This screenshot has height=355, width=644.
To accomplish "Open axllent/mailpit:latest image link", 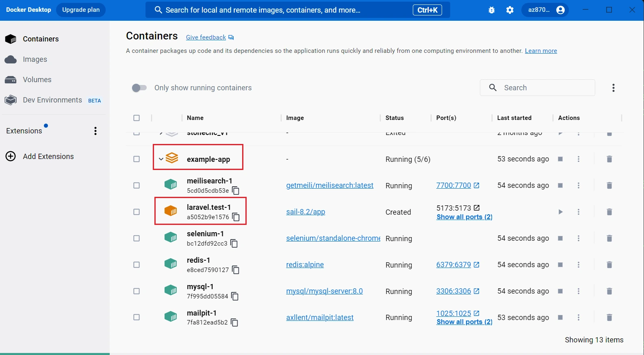I will coord(320,318).
